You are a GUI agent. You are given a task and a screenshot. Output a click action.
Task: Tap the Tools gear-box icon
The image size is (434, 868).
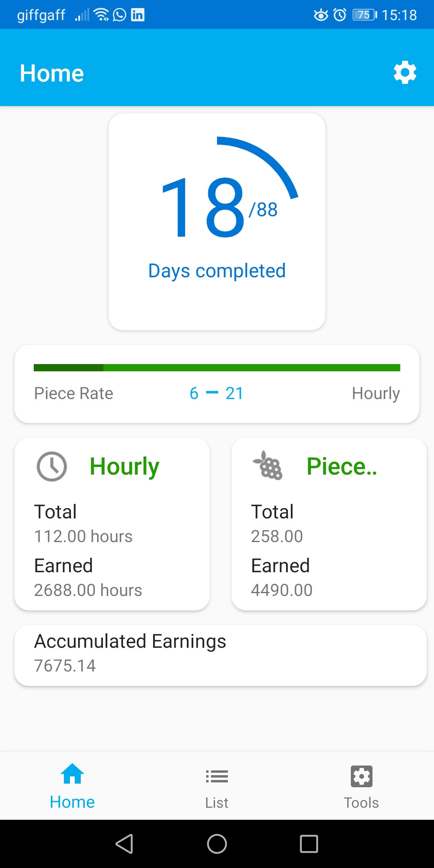[361, 776]
